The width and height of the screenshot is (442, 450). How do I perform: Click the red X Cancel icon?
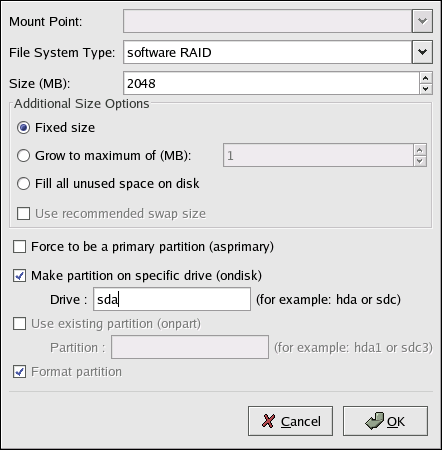(268, 421)
